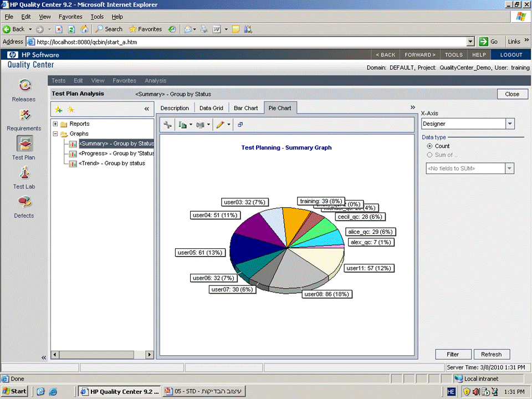Image resolution: width=532 pixels, height=399 pixels.
Task: Click the Close button of Test Plan Analysis
Action: [512, 94]
